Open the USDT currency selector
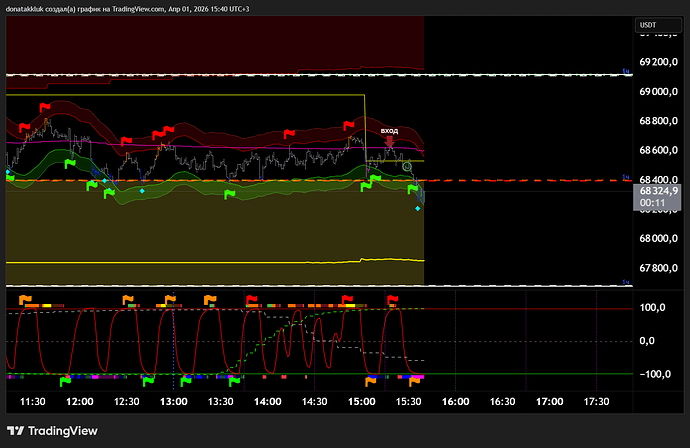The height and width of the screenshot is (448, 690). point(658,25)
